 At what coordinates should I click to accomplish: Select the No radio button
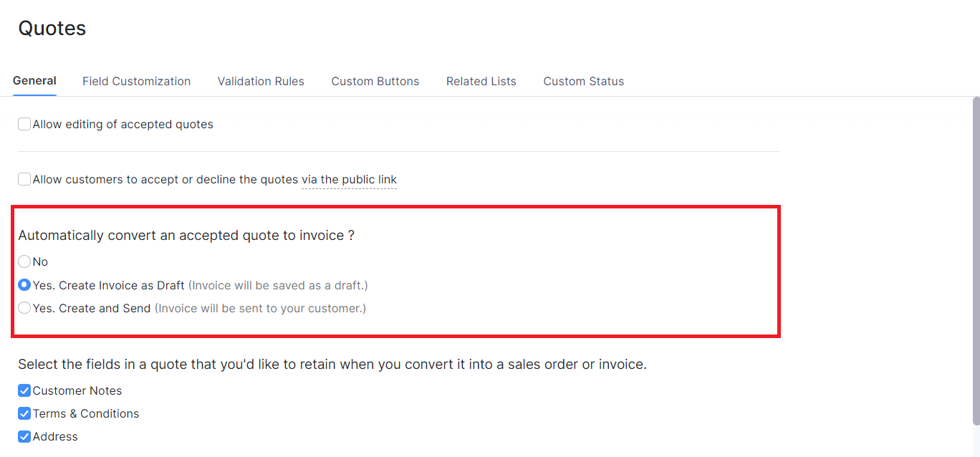24,262
